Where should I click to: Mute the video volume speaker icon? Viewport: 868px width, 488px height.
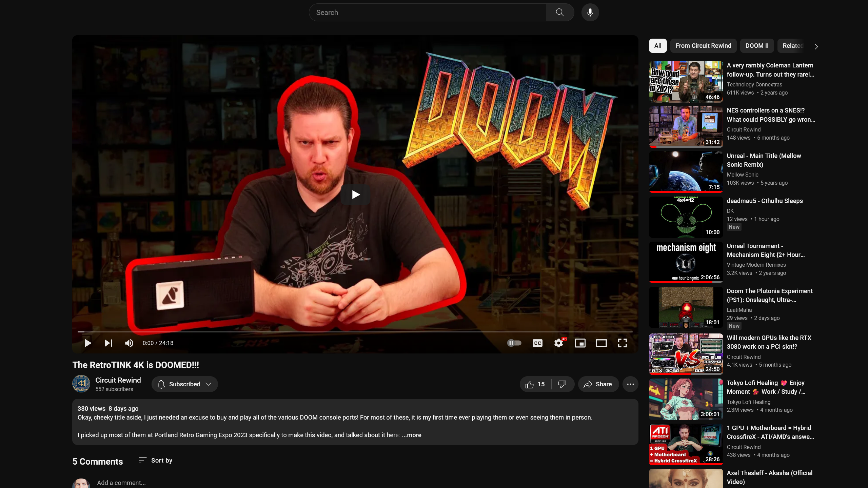coord(129,343)
